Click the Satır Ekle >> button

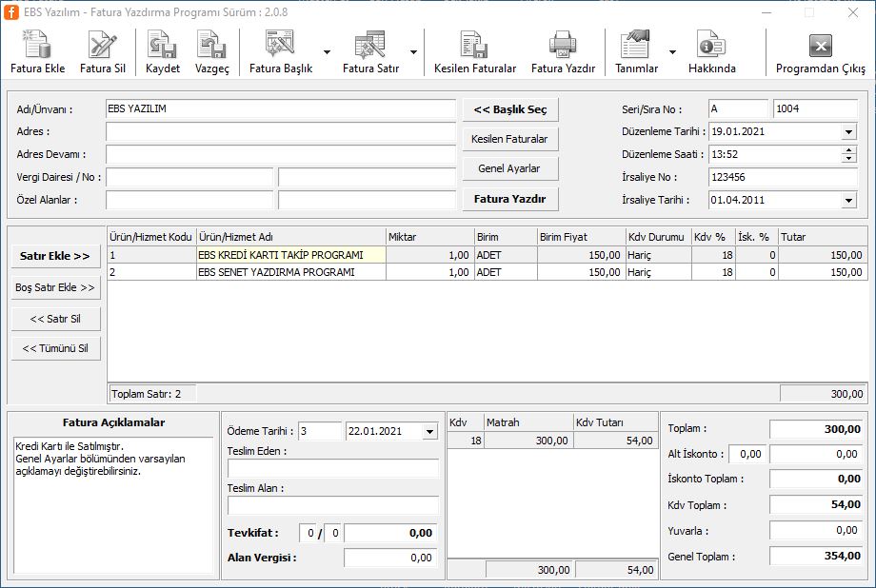pos(55,256)
